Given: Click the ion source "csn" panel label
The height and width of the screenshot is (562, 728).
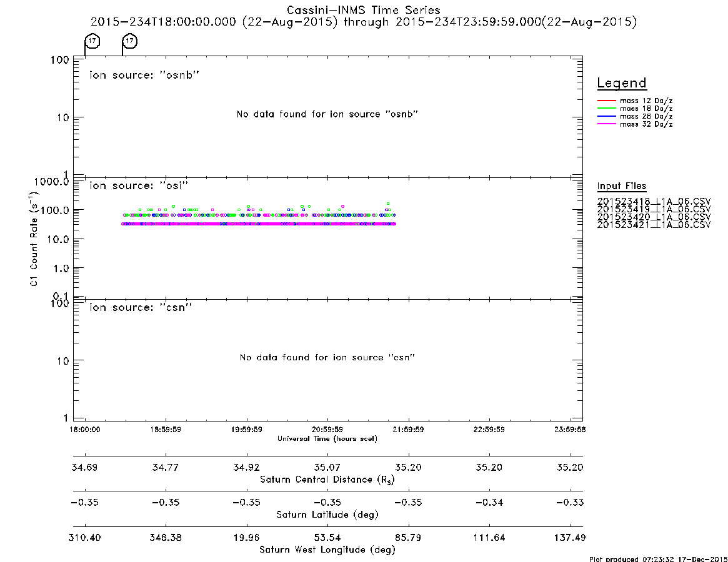Looking at the screenshot, I should tap(141, 307).
